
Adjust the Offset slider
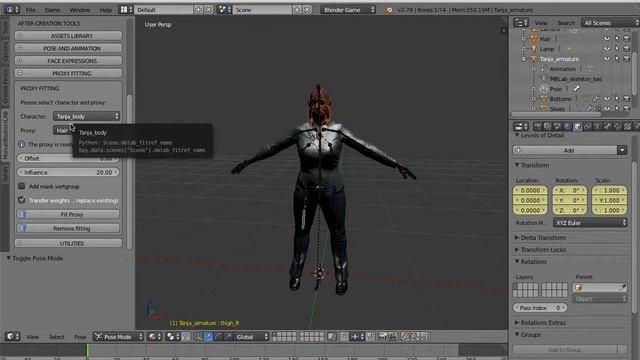pos(68,158)
